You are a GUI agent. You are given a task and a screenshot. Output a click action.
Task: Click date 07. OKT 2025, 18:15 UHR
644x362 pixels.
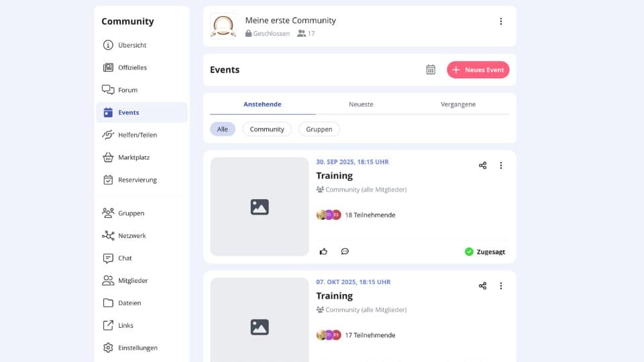pyautogui.click(x=354, y=282)
